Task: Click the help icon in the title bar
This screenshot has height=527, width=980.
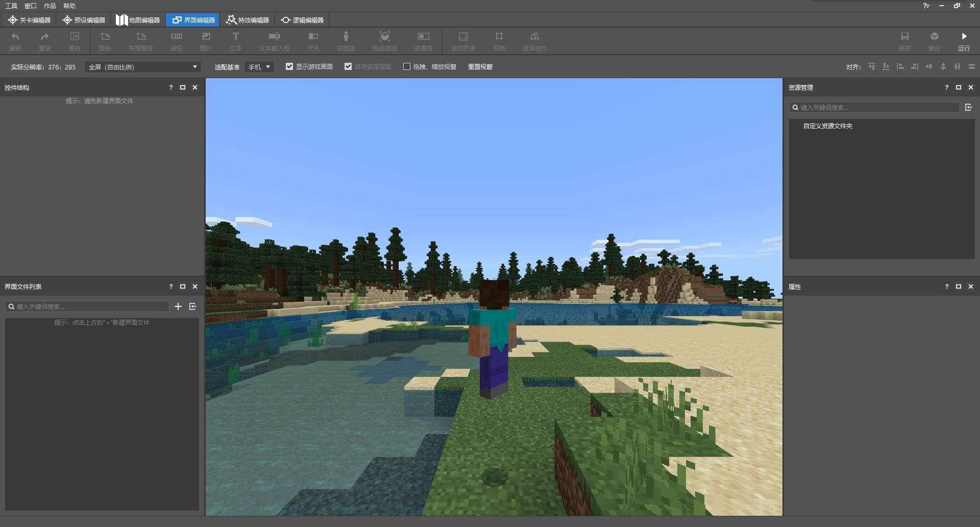Action: coord(926,6)
